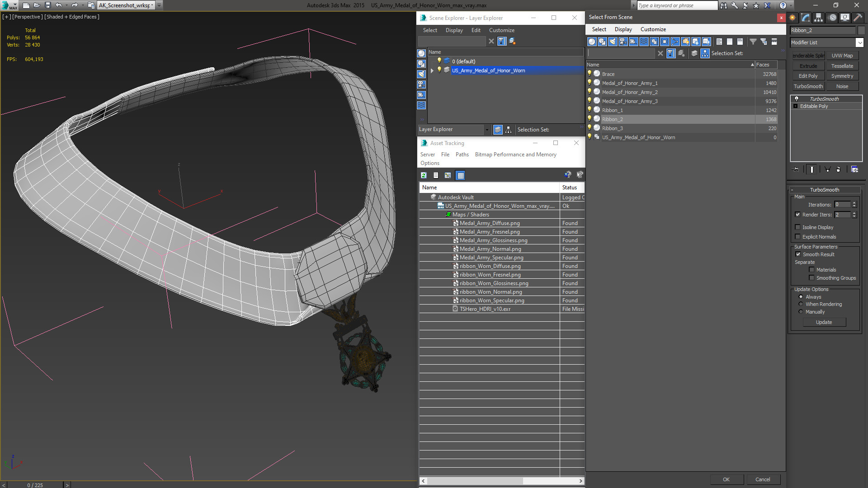Toggle Display Shapes filter in Select From Scene

602,42
